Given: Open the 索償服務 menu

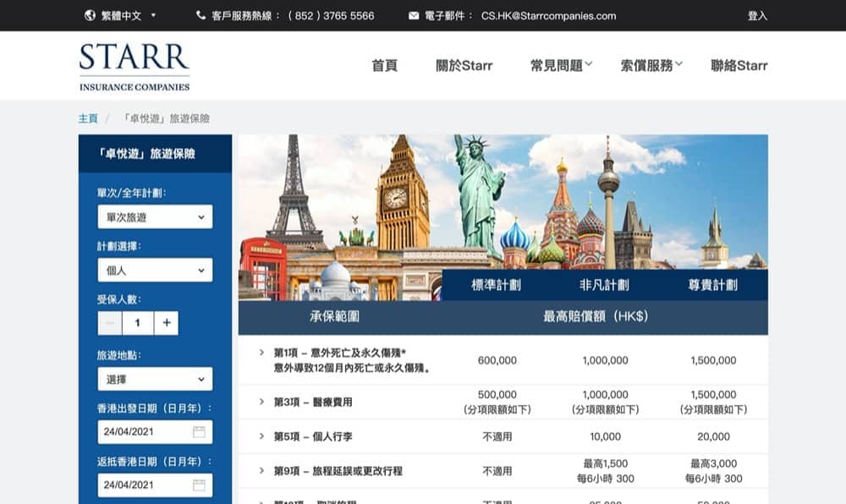Looking at the screenshot, I should (x=651, y=65).
